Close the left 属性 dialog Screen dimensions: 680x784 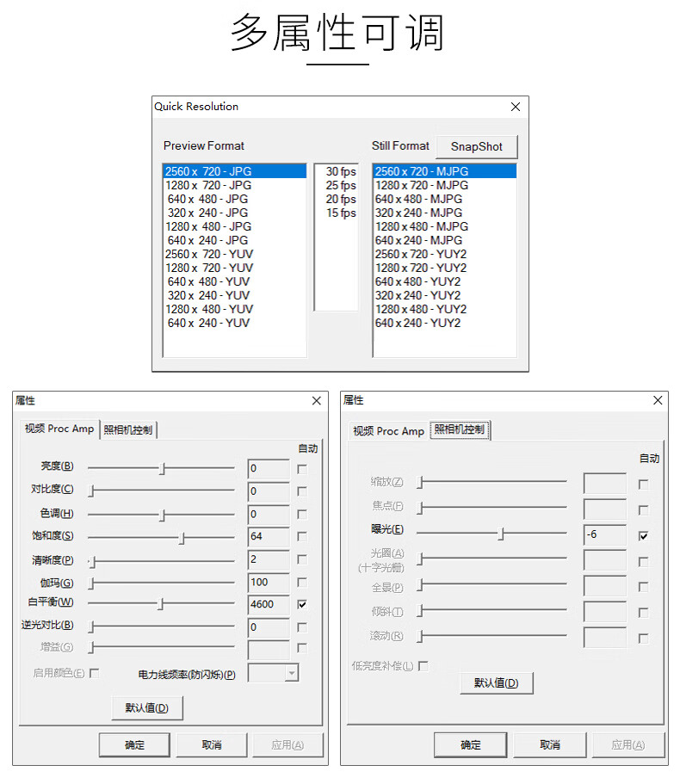coord(317,400)
